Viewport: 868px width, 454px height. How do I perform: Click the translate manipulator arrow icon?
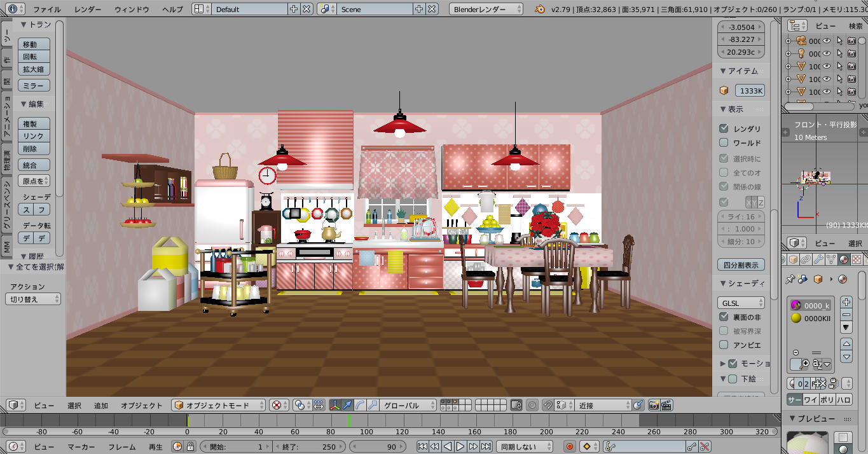[347, 405]
